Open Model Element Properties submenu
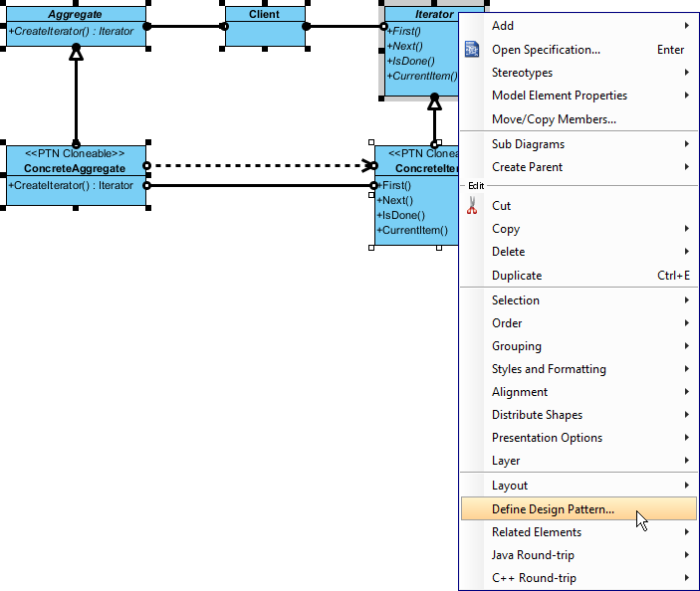 click(579, 96)
